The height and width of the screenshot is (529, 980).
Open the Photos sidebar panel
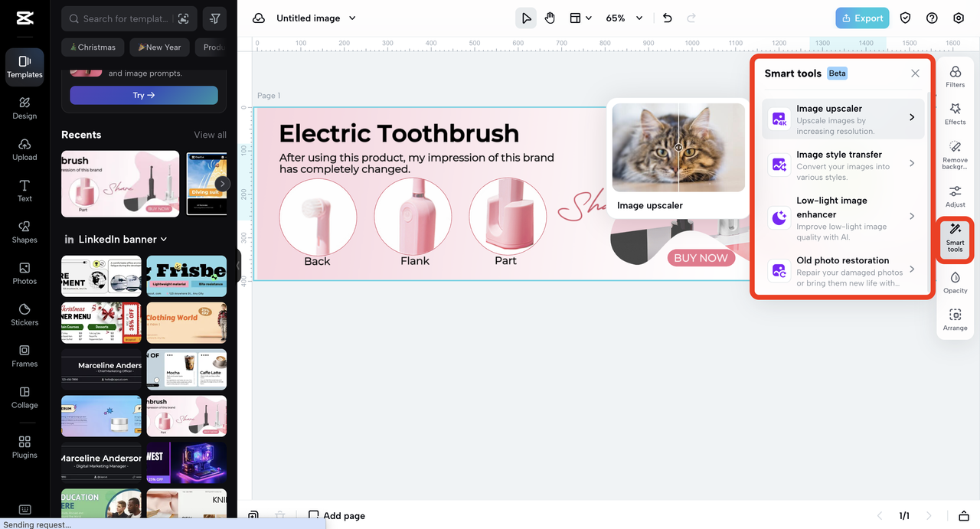pos(24,273)
